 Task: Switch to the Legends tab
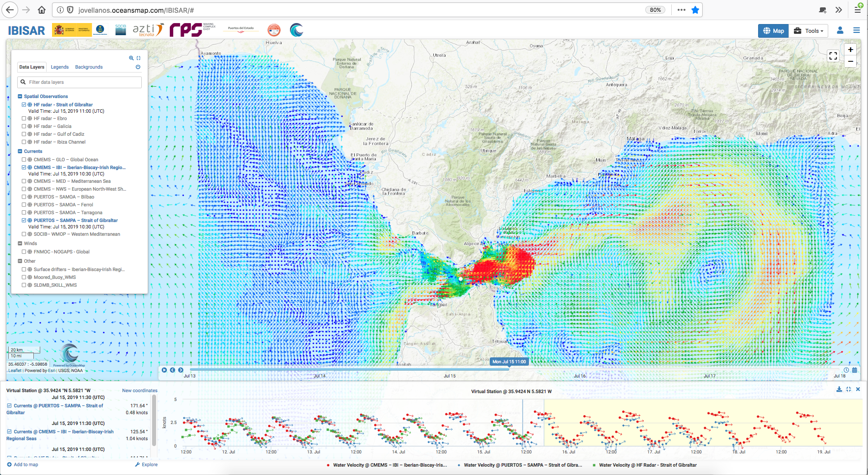tap(60, 67)
